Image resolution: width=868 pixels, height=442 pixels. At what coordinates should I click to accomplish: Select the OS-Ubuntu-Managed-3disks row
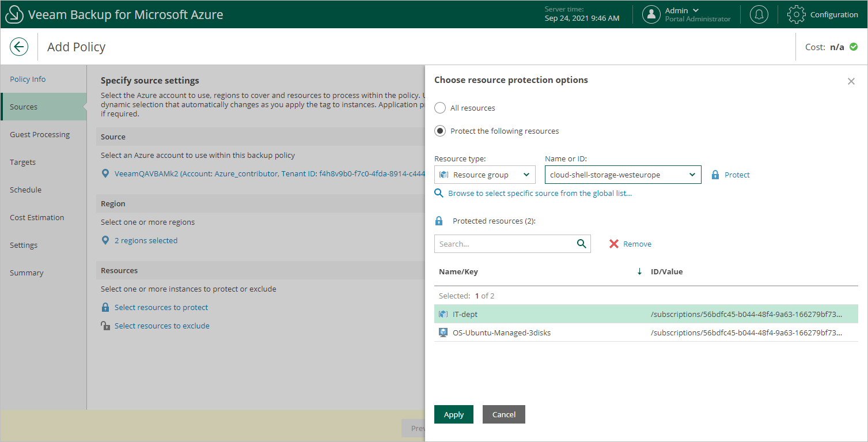pos(646,333)
